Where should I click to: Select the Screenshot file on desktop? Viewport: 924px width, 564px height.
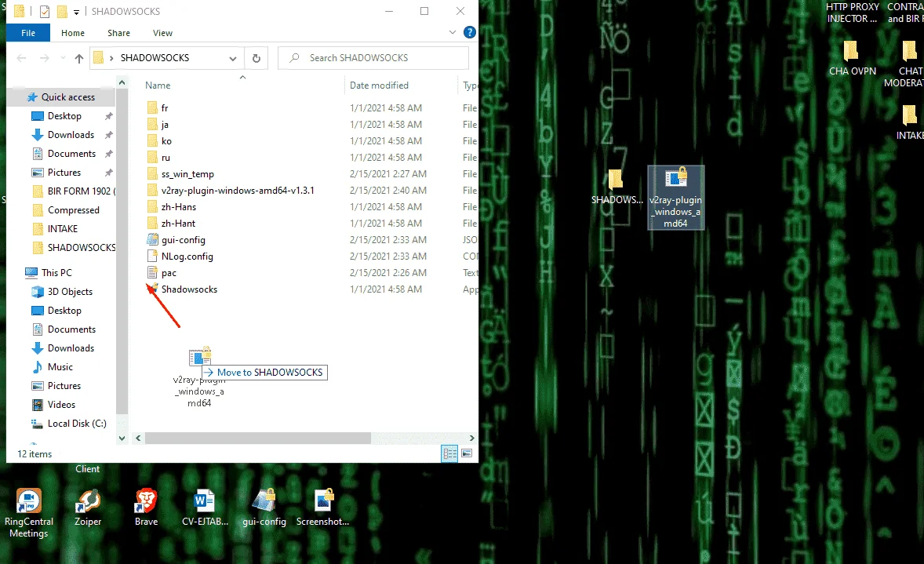tap(322, 508)
